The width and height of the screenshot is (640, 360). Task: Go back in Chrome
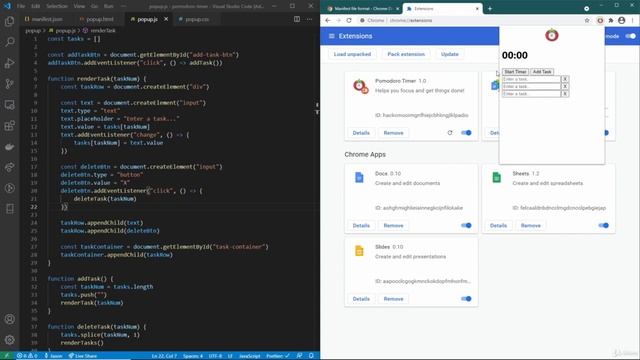tap(328, 20)
